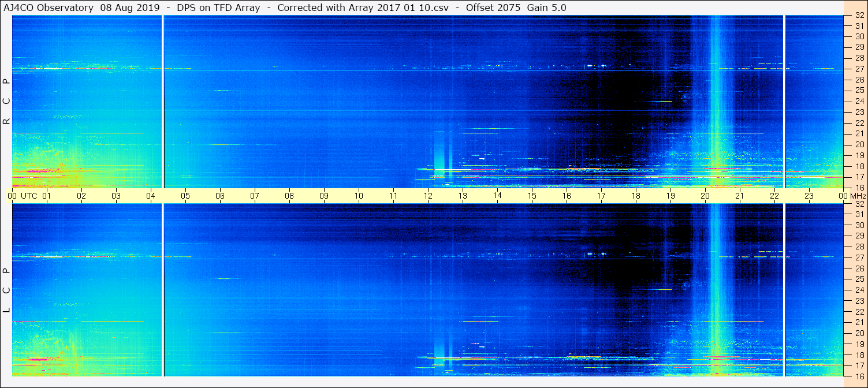Click 28 on the RCP frequency scale
868x388 pixels.
[x=859, y=58]
